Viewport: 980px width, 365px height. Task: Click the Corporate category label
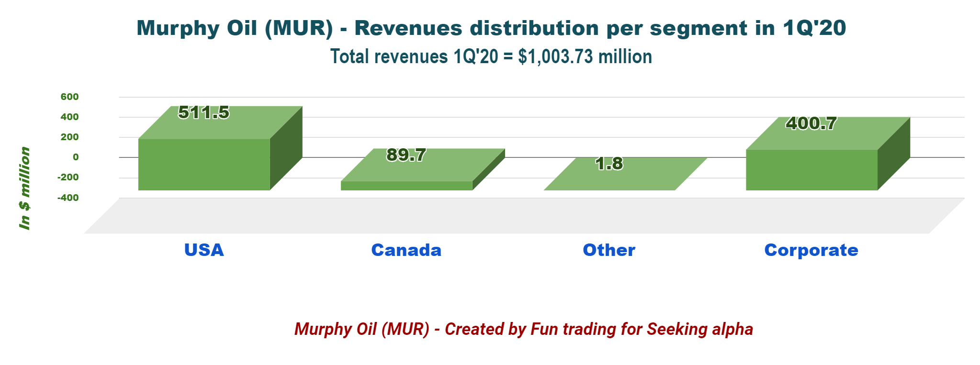(811, 250)
